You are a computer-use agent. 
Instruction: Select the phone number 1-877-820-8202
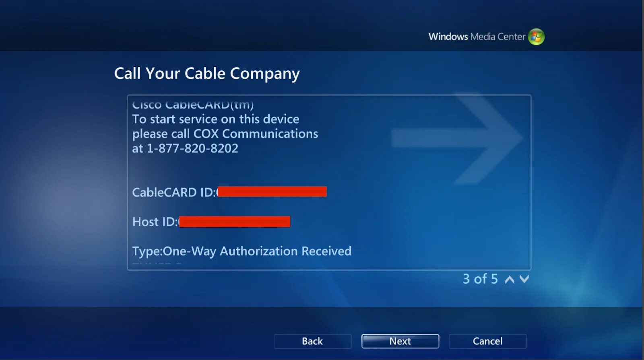point(192,148)
